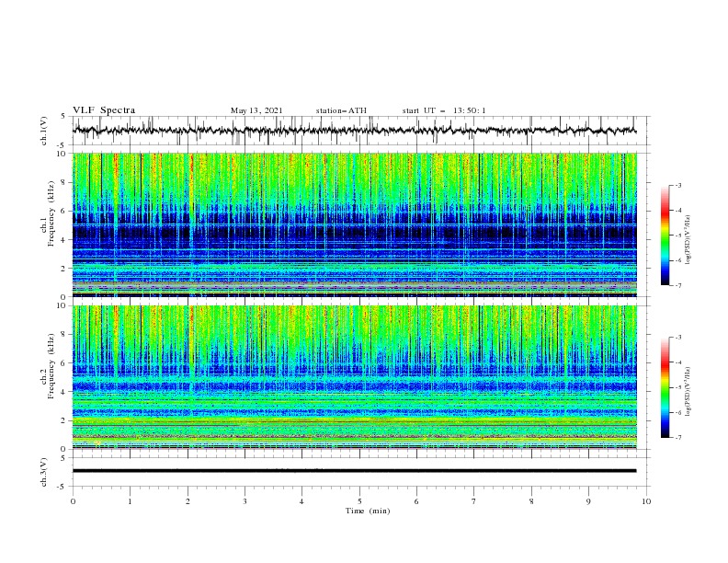Click the "Time (min)" axis title
The height and width of the screenshot is (563, 728).
(x=368, y=511)
